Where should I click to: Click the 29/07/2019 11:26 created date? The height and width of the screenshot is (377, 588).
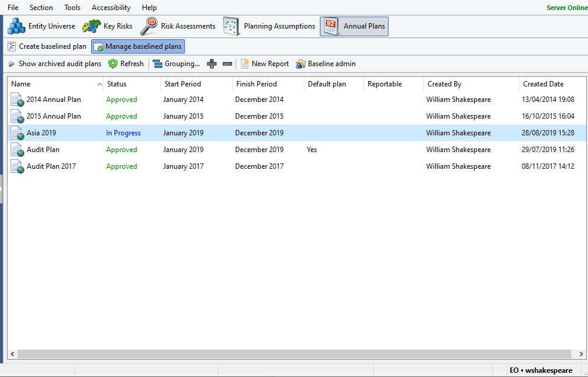click(x=548, y=150)
